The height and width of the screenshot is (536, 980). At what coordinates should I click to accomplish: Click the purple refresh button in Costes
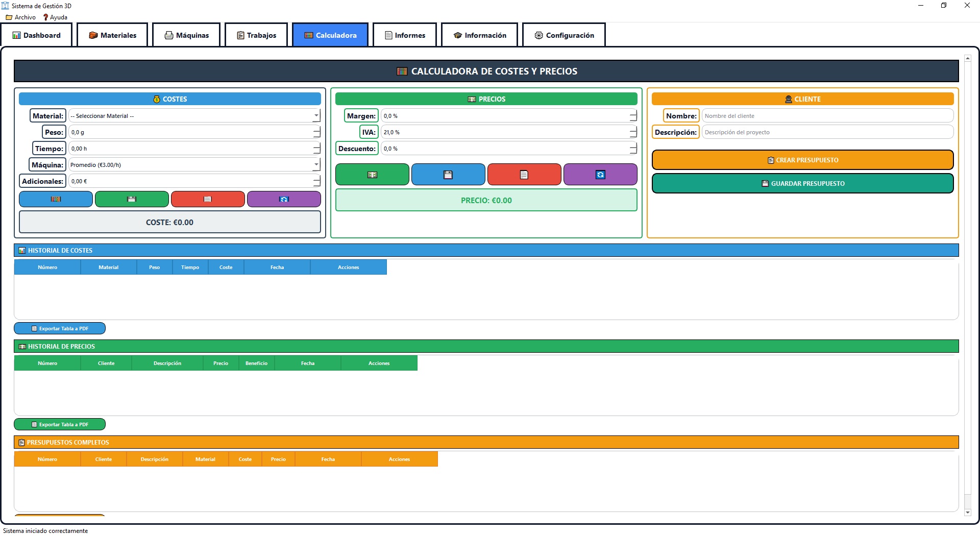(284, 199)
